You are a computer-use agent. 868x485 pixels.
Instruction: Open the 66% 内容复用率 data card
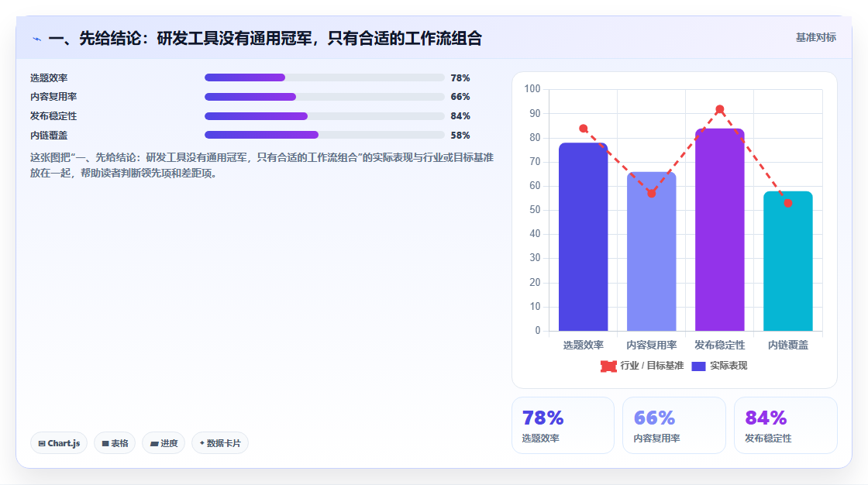point(674,425)
